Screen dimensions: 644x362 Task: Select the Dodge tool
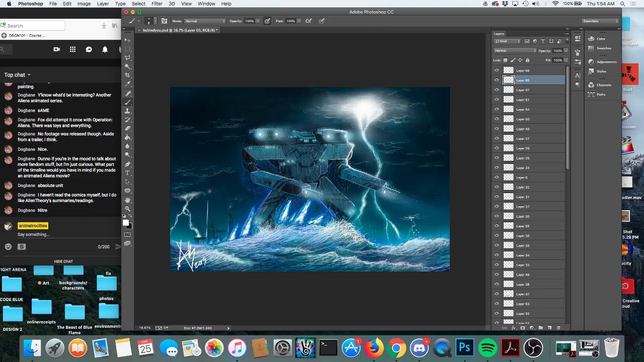127,155
